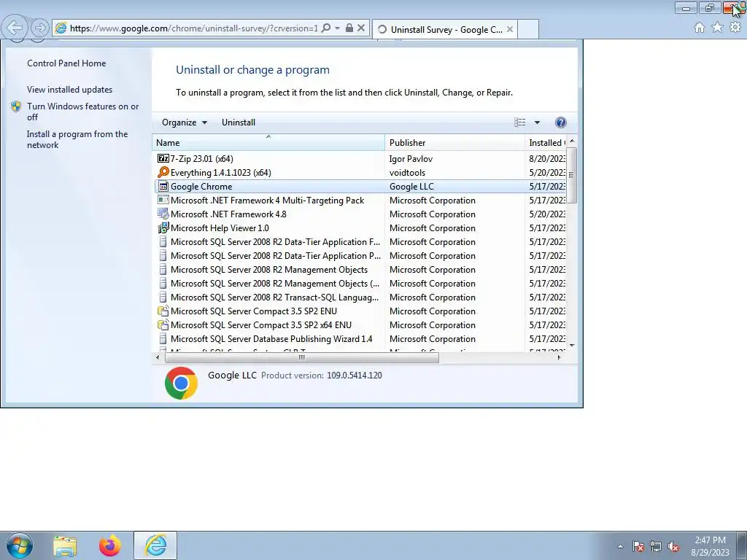Click the Igor Pavlov publisher cell
Image resolution: width=747 pixels, height=560 pixels.
tap(411, 158)
